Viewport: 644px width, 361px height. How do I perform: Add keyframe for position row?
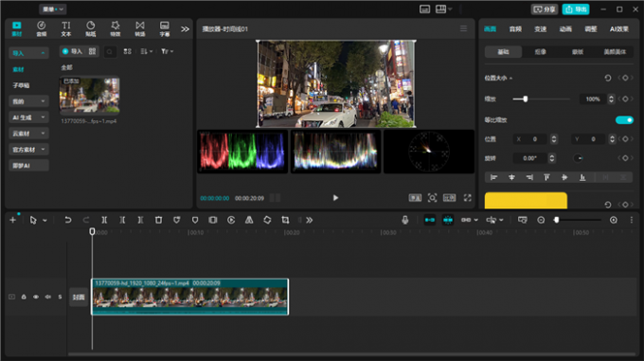625,139
